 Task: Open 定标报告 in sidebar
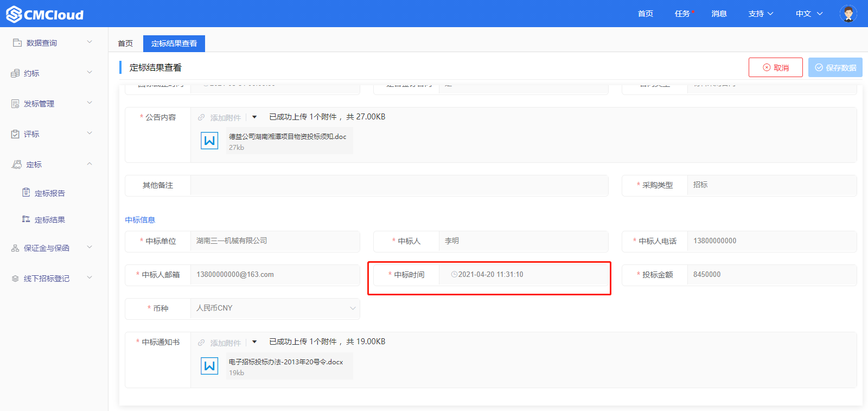50,193
